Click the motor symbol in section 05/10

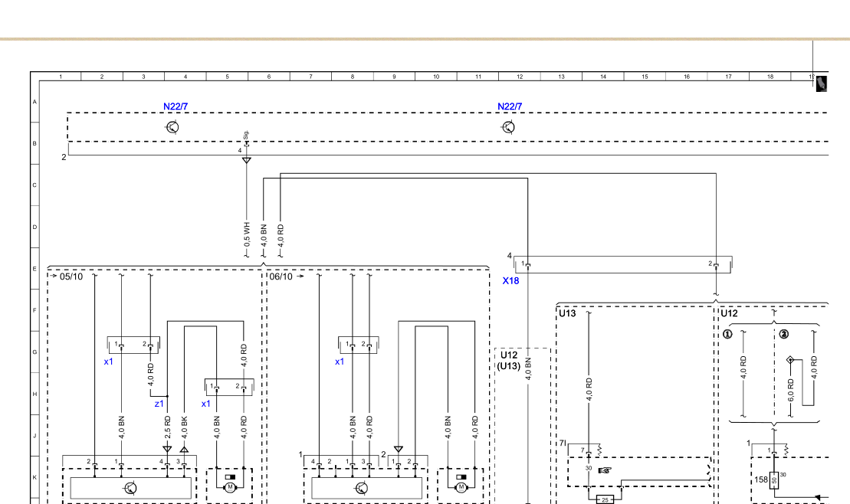(x=230, y=487)
